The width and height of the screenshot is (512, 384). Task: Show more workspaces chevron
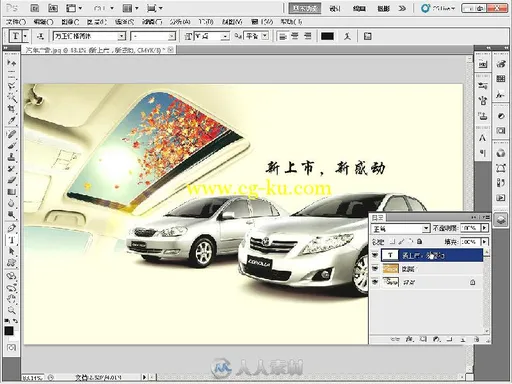coord(402,8)
